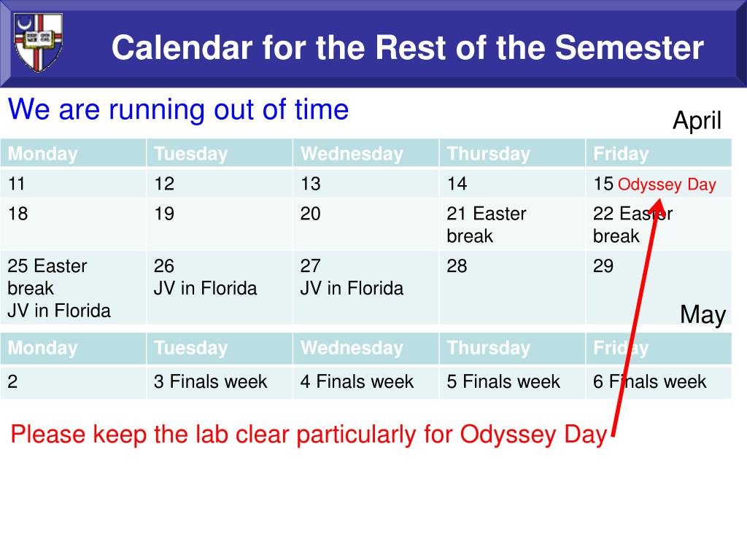Click the Monday header in April table
The width and height of the screenshot is (747, 560).
coord(74,153)
